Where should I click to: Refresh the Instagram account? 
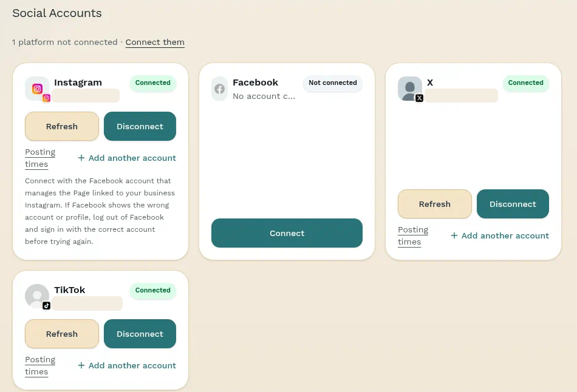pos(62,126)
